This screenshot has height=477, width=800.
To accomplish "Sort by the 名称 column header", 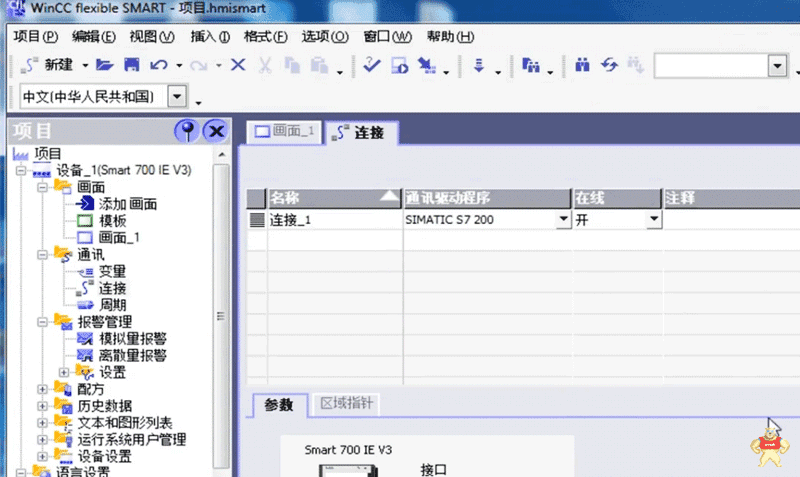I will point(334,198).
